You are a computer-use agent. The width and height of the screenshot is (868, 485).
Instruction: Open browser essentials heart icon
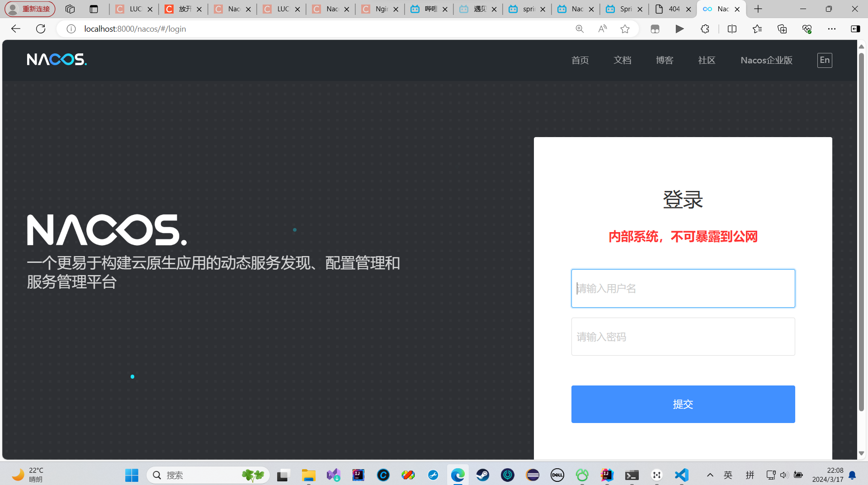tap(807, 29)
